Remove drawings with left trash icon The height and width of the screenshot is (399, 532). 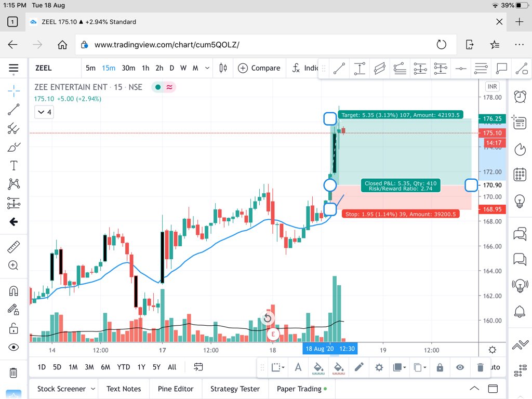point(13,373)
